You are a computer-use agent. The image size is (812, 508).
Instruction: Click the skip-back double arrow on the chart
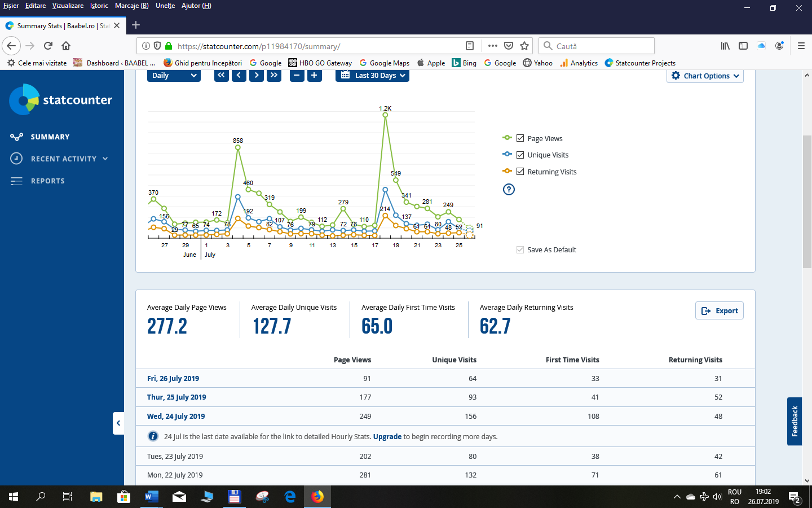point(221,75)
